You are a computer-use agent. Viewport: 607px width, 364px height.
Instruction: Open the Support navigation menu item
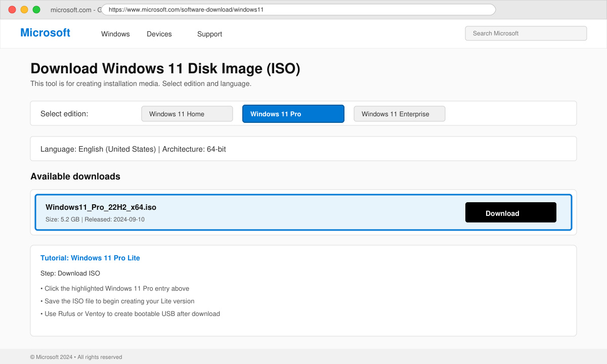(x=209, y=34)
